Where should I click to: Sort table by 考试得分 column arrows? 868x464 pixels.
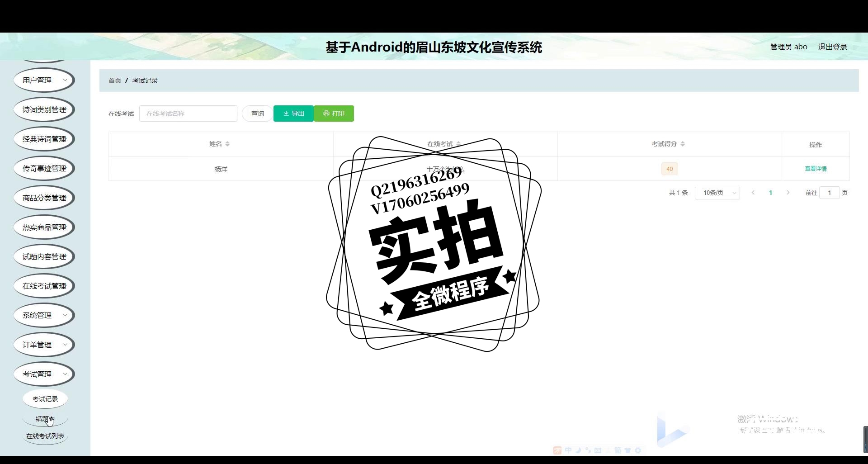(683, 144)
